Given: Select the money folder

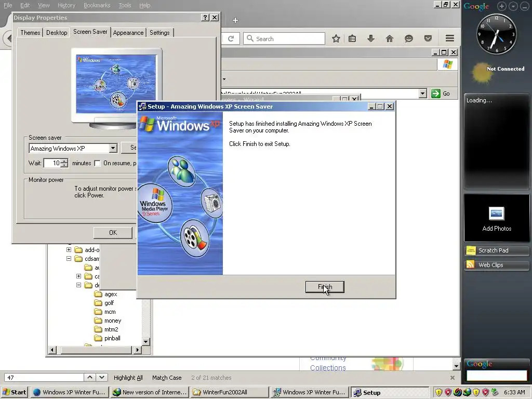Looking at the screenshot, I should [x=113, y=321].
